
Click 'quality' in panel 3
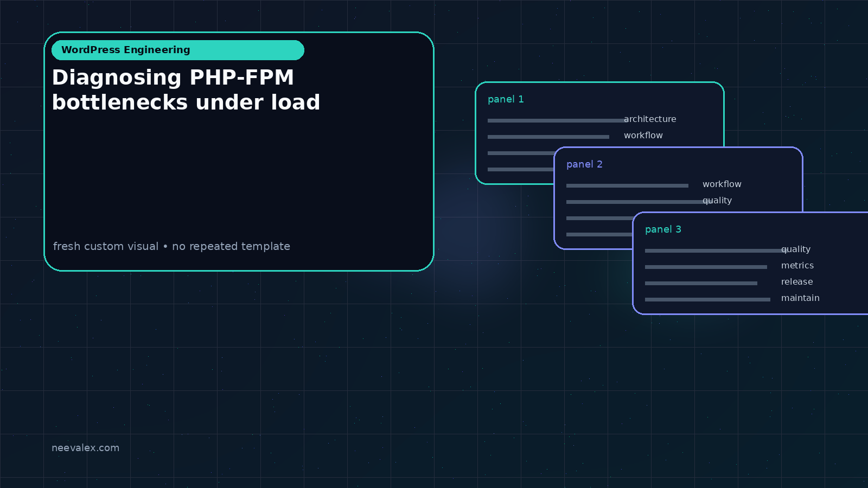[x=796, y=249]
